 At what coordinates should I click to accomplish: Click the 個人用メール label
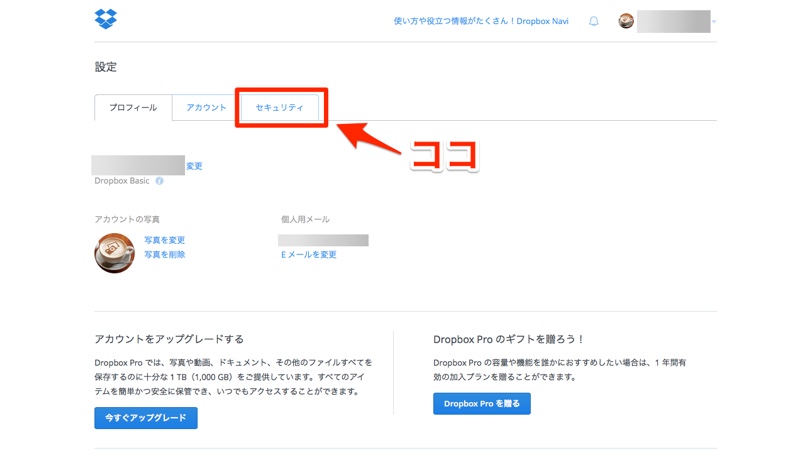pos(305,219)
